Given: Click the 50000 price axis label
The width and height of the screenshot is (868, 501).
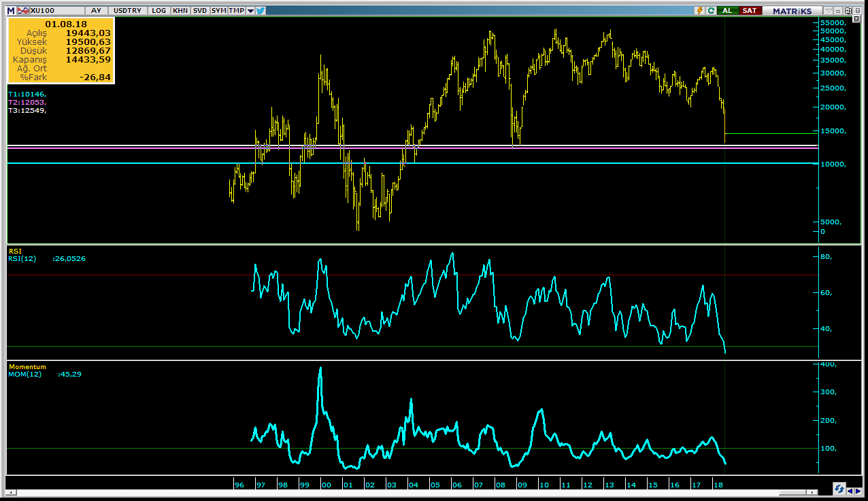Looking at the screenshot, I should tap(833, 31).
